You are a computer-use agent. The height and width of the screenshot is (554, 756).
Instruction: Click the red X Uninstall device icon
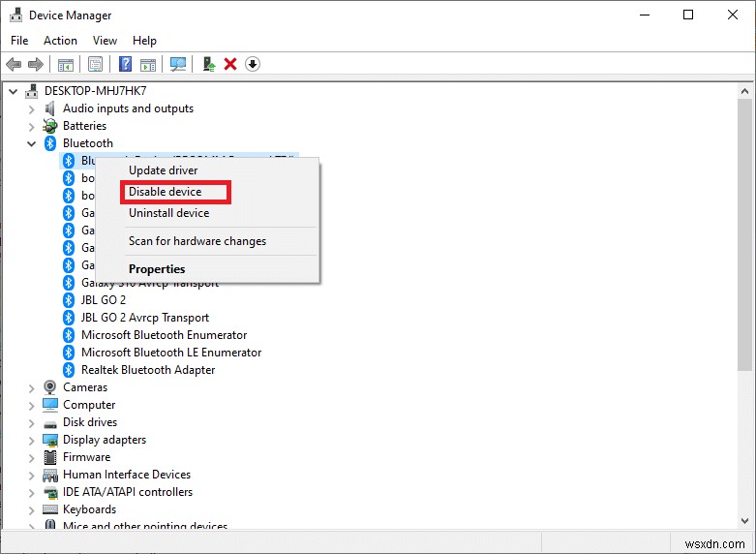click(230, 64)
